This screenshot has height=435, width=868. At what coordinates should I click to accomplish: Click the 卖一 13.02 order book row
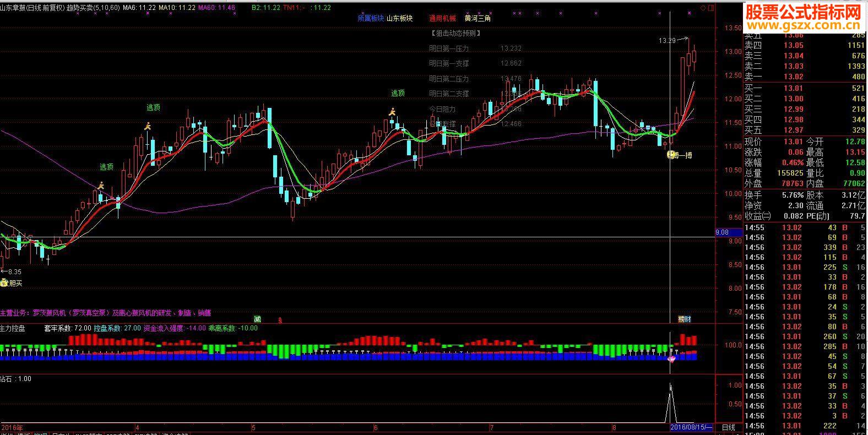tap(805, 77)
